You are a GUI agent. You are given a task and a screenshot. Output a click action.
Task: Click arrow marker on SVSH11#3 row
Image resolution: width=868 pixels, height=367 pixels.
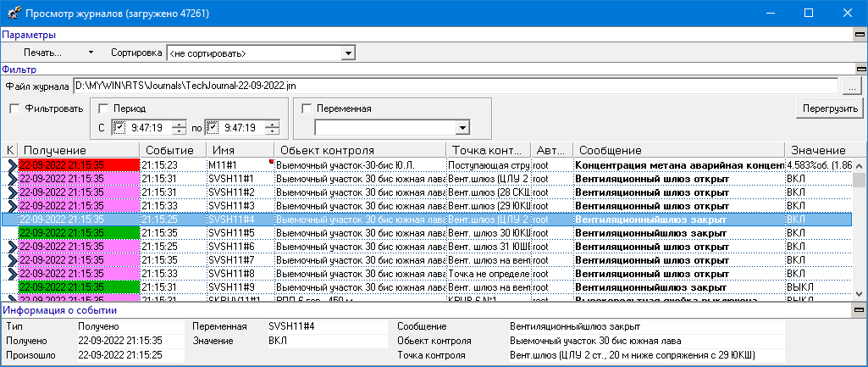12,206
